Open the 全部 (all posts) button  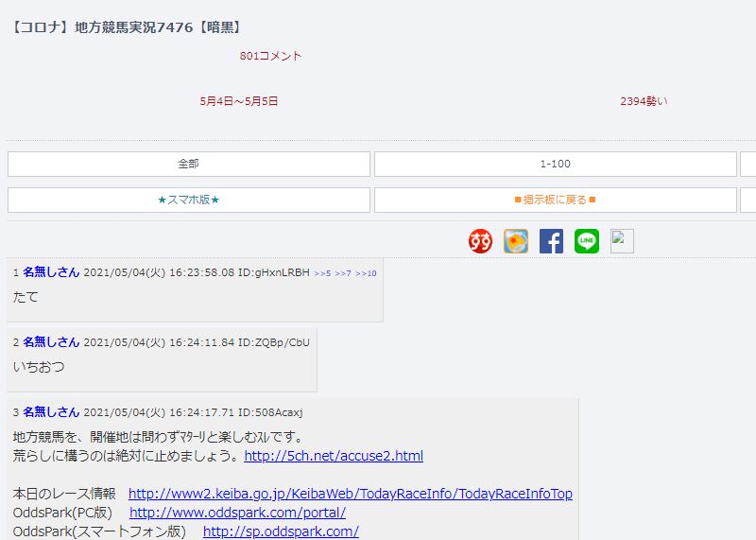(x=189, y=164)
